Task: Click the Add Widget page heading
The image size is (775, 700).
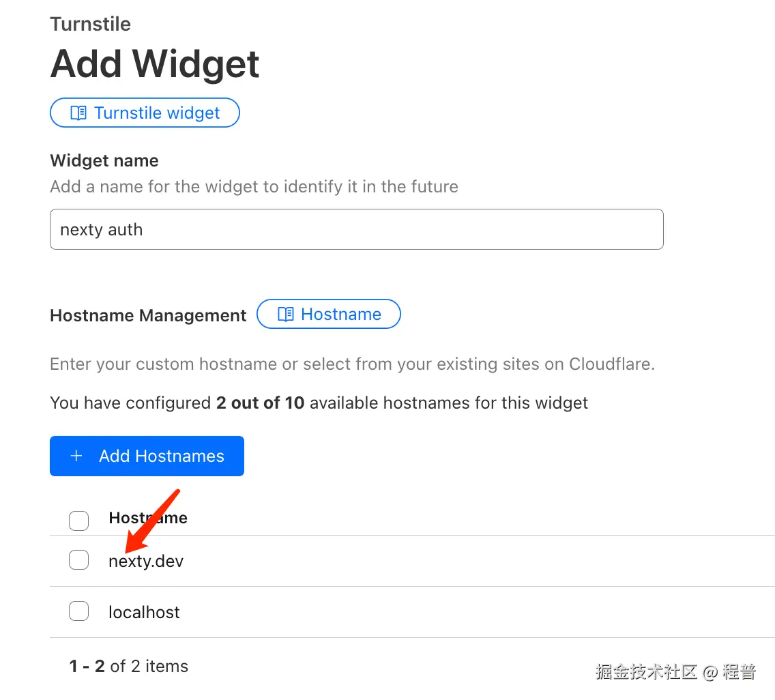Action: coord(155,64)
